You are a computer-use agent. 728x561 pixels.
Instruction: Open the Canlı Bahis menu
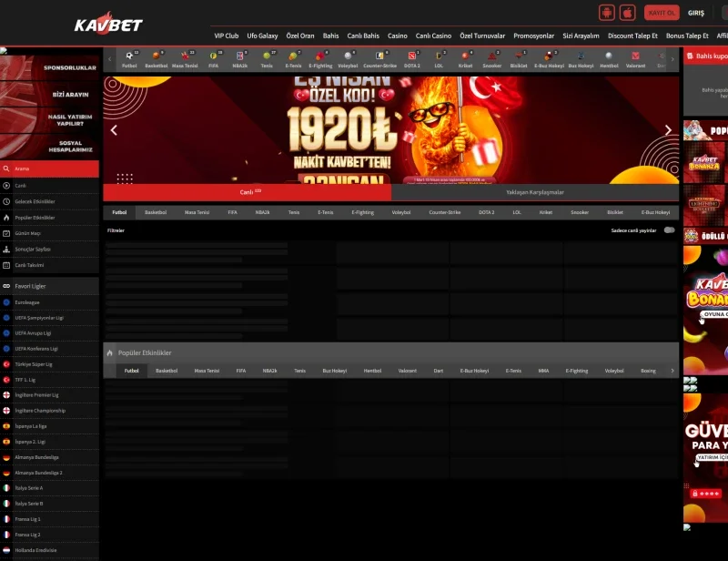click(363, 36)
